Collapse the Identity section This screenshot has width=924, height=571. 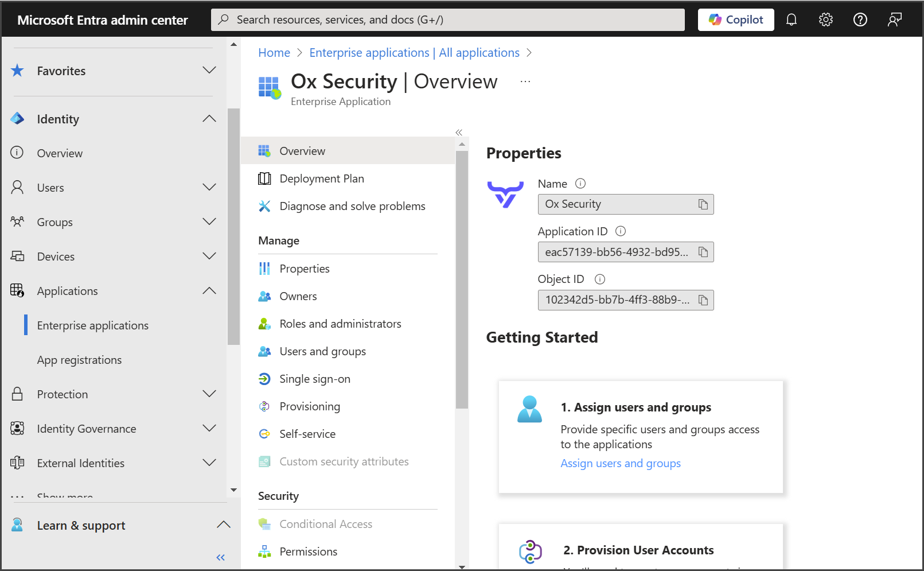click(209, 119)
